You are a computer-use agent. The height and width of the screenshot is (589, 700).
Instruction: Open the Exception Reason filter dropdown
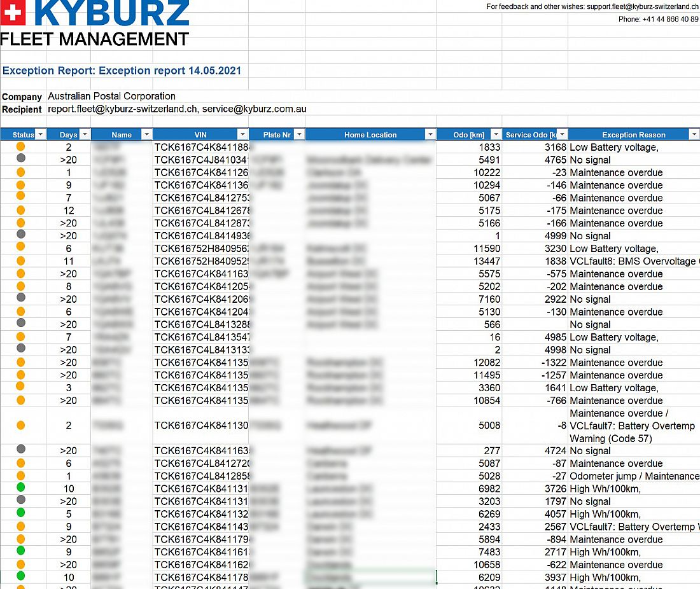tap(693, 135)
